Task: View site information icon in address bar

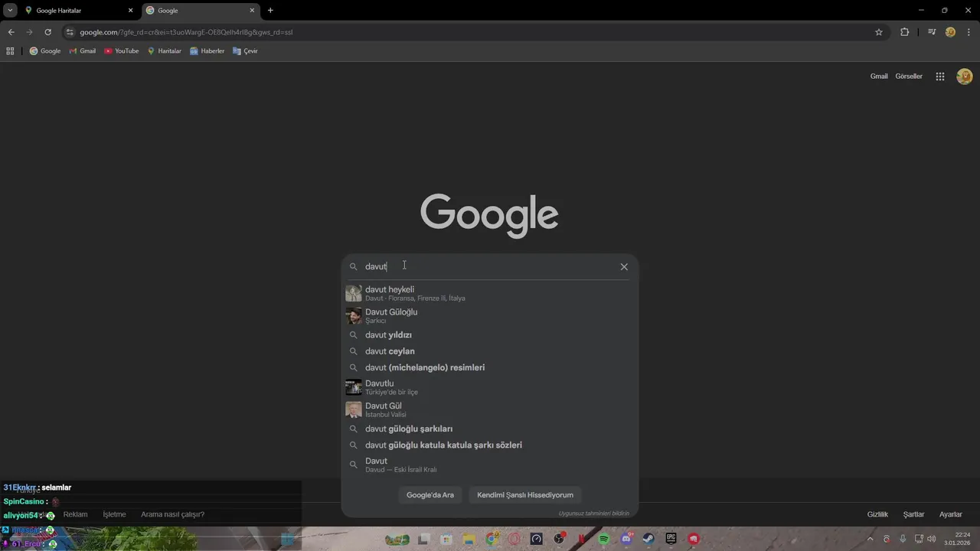Action: point(70,32)
